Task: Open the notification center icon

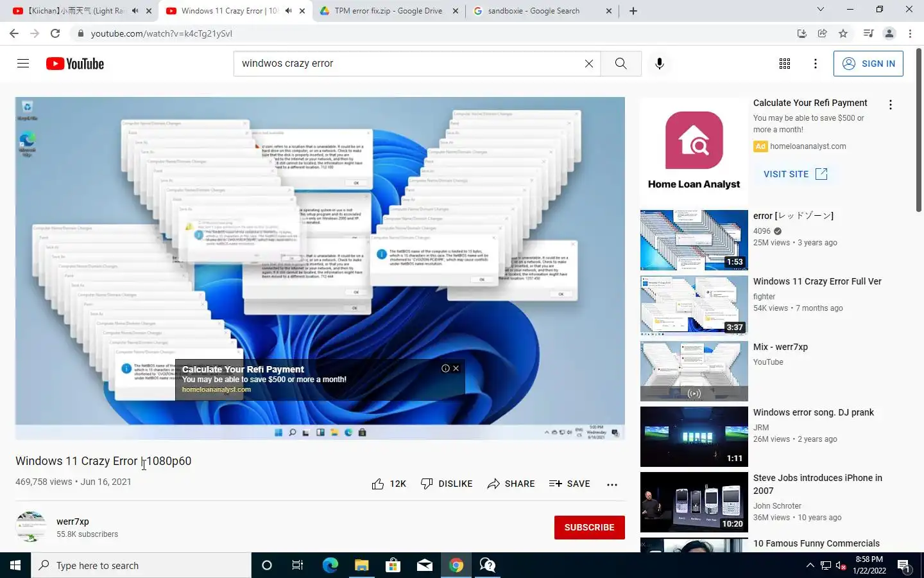Action: point(903,566)
